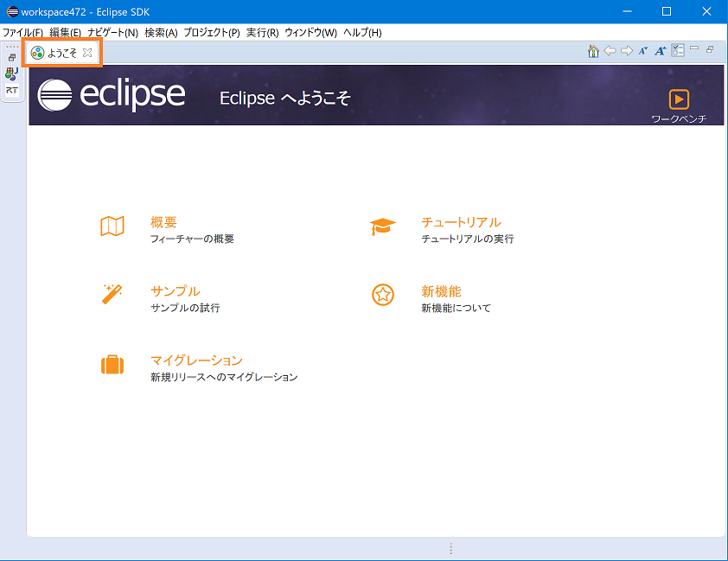The height and width of the screenshot is (561, 728).
Task: Click the dotted handle atop the left trim bar
Action: tap(12, 47)
